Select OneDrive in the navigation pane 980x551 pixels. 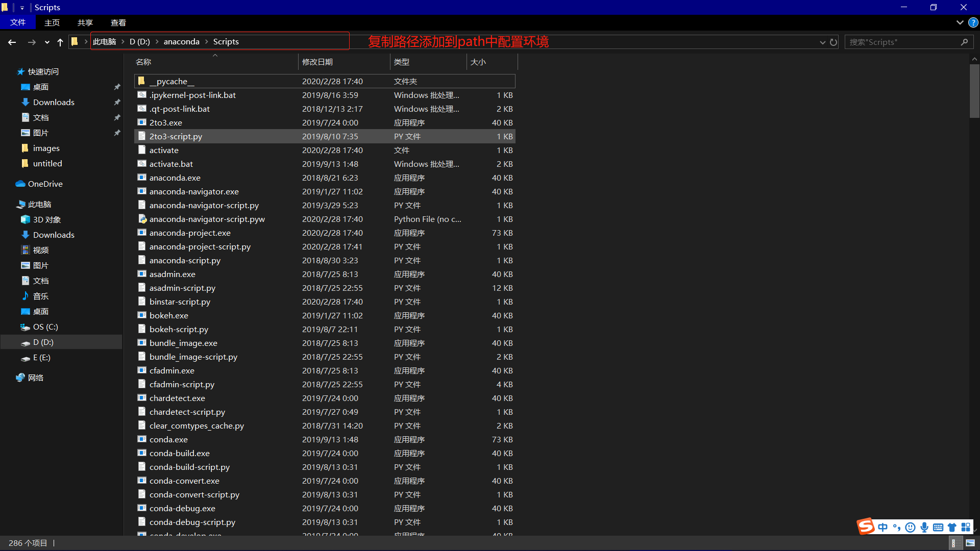(x=45, y=184)
